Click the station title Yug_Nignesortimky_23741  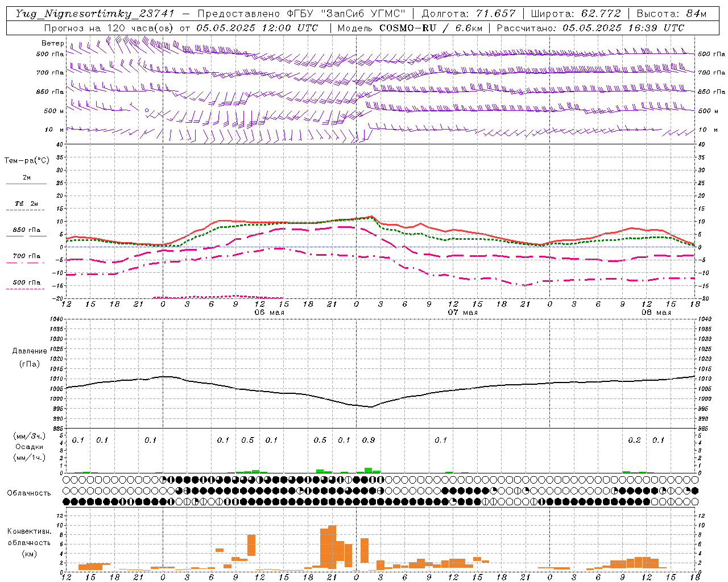click(x=94, y=14)
